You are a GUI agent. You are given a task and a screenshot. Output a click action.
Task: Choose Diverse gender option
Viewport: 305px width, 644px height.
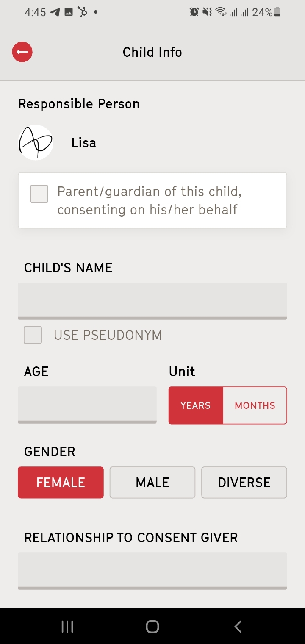(x=244, y=483)
